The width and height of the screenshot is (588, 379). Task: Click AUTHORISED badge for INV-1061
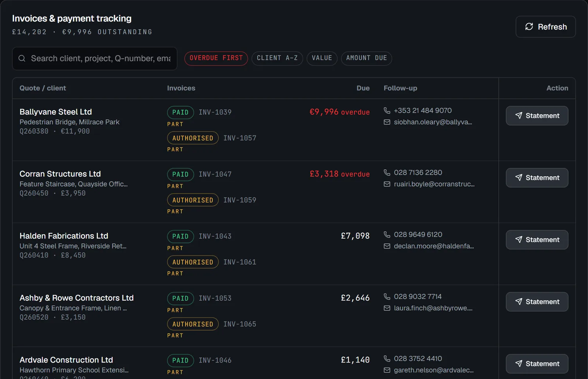[x=193, y=262]
